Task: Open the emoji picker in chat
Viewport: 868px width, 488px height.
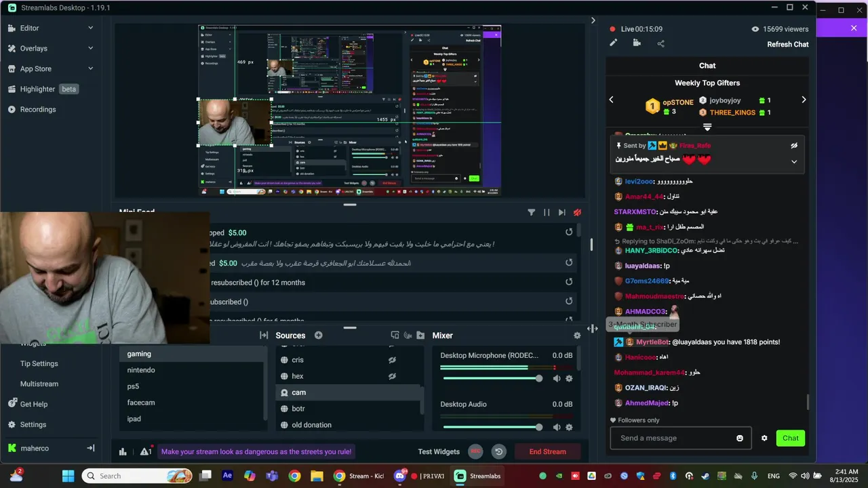Action: coord(740,438)
